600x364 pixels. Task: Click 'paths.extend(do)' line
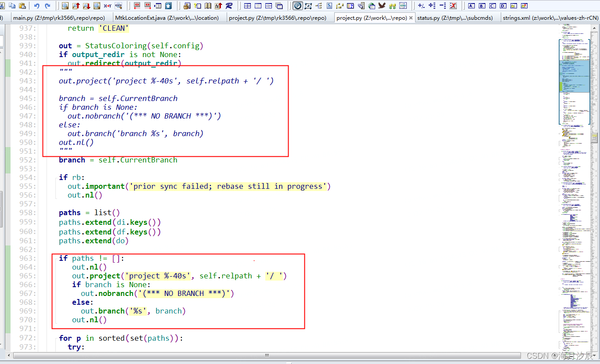point(94,241)
